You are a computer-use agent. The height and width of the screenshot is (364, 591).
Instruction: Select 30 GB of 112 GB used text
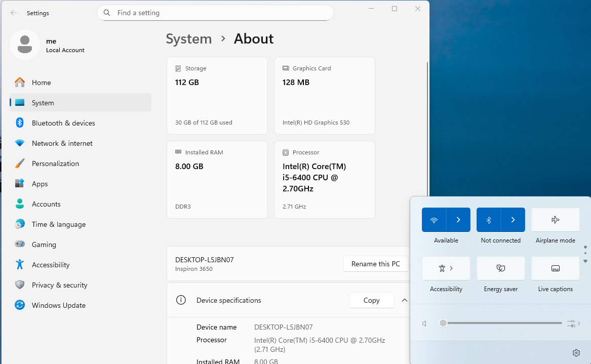point(204,123)
